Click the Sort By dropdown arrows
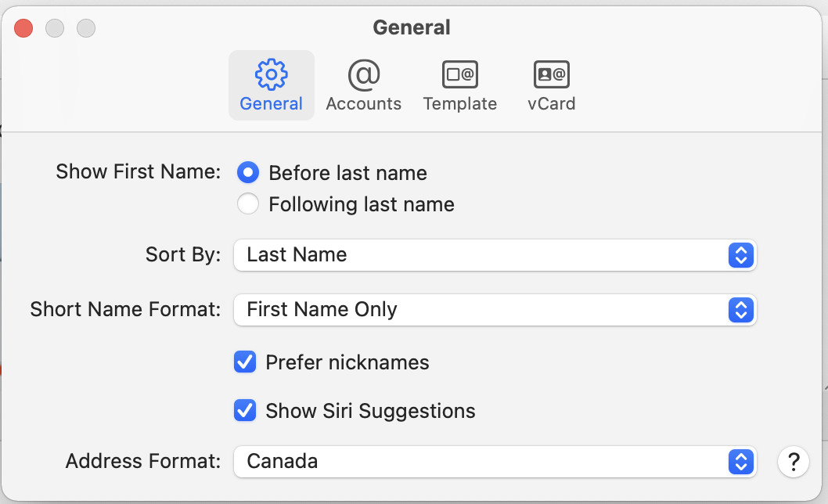828x504 pixels. (x=740, y=255)
